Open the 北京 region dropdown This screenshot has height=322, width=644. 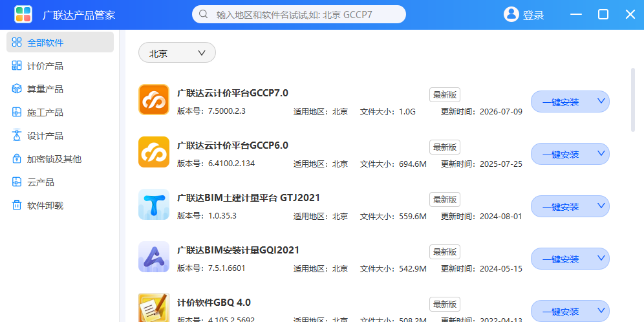point(177,52)
